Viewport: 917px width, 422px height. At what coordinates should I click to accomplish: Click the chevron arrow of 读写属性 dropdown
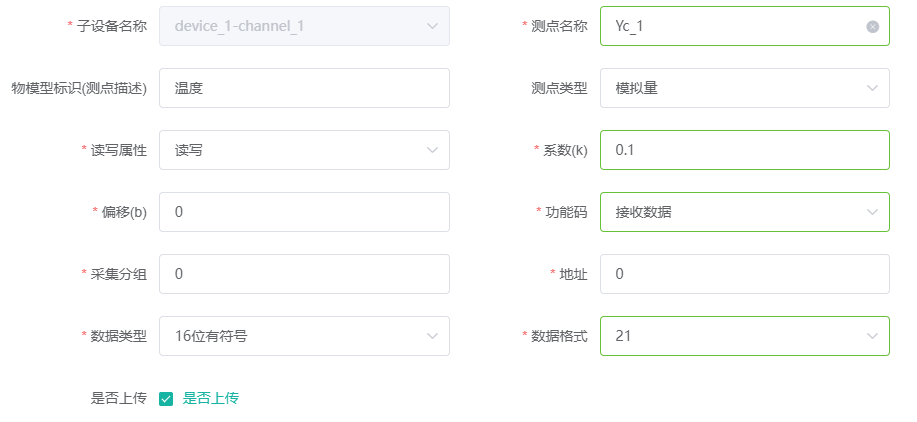pos(432,150)
